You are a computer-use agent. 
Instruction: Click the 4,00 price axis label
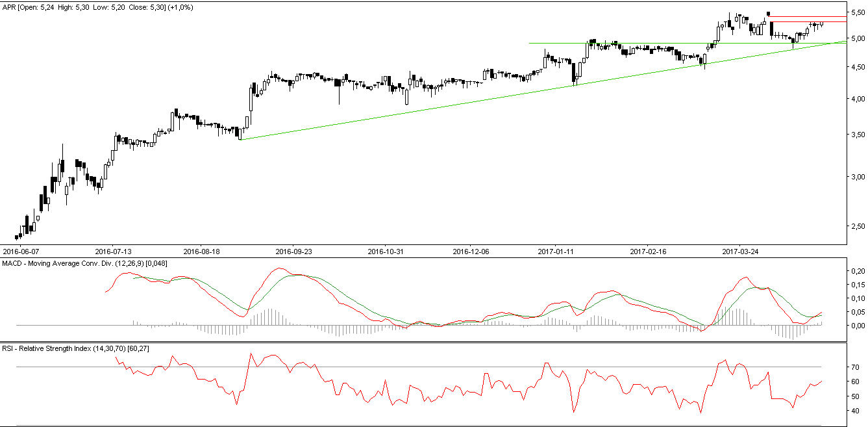point(857,99)
